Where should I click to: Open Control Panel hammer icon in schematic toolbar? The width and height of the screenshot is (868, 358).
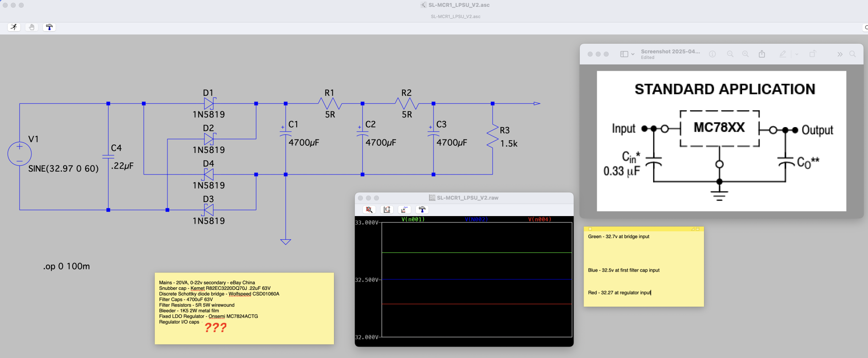point(49,27)
